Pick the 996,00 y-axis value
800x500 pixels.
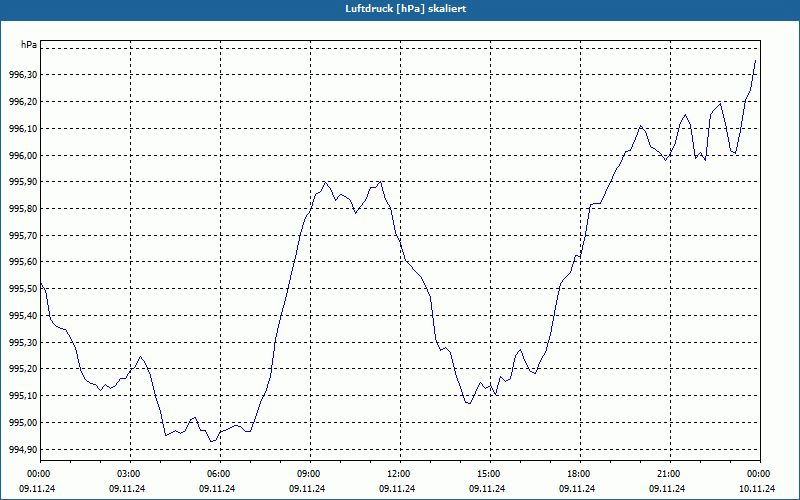click(x=23, y=156)
